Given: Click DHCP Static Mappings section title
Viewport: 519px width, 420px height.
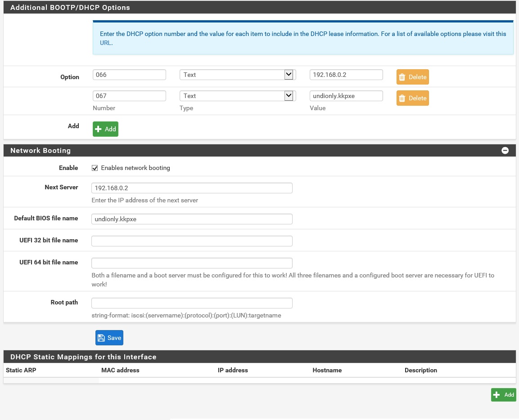Looking at the screenshot, I should [83, 357].
